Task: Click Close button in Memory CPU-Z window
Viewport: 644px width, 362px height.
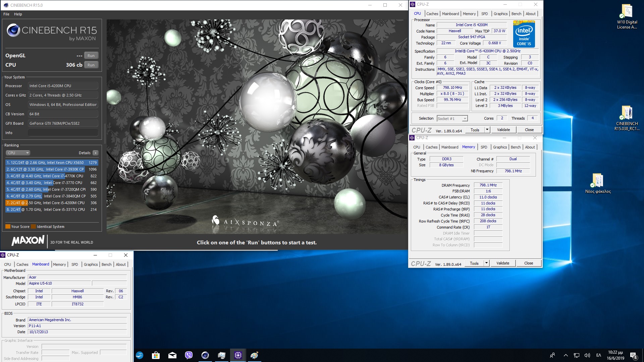Action: click(529, 263)
